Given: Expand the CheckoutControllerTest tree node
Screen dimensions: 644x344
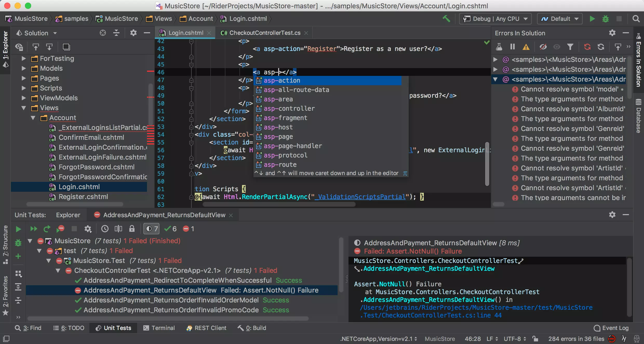Looking at the screenshot, I should 58,271.
